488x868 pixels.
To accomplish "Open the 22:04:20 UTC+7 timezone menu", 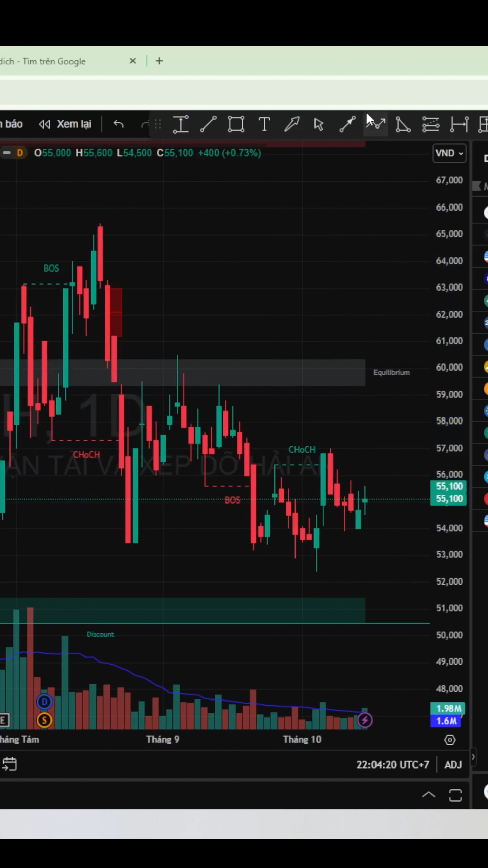I will (392, 765).
